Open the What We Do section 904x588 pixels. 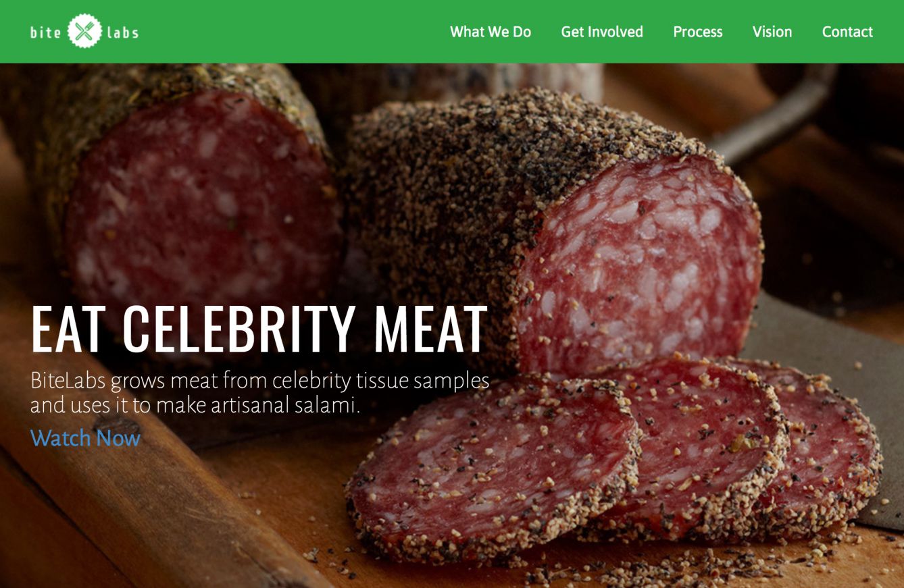[x=491, y=32]
